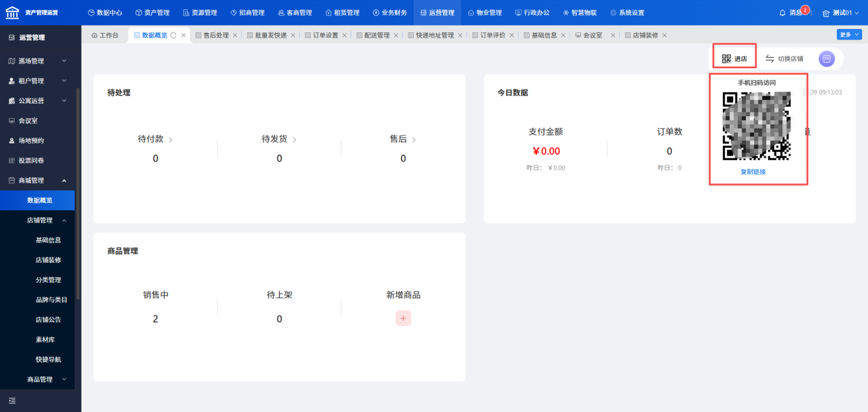Viewport: 868px width, 412px height.
Task: Click the bank building logo icon
Action: [12, 12]
